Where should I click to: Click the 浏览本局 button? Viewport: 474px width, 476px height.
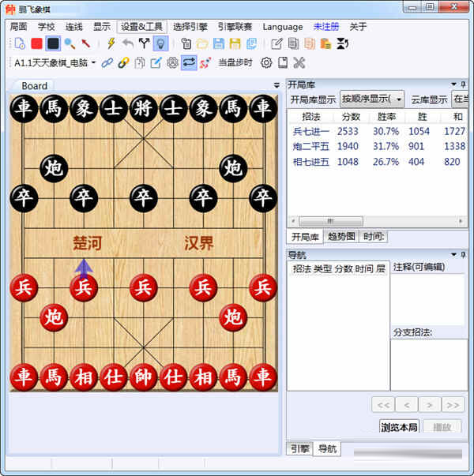pos(399,427)
